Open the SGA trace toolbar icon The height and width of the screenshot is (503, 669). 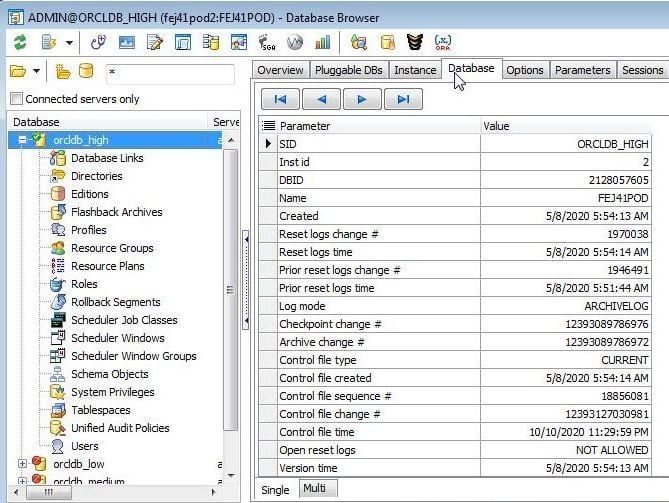click(x=267, y=42)
